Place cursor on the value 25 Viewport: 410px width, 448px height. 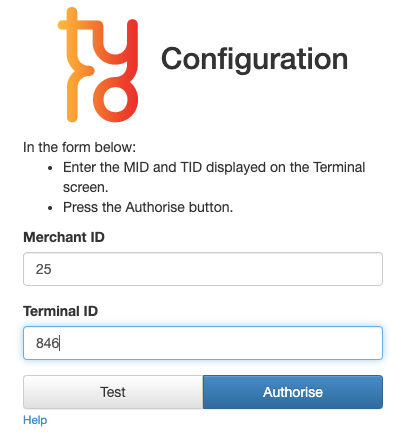click(44, 269)
